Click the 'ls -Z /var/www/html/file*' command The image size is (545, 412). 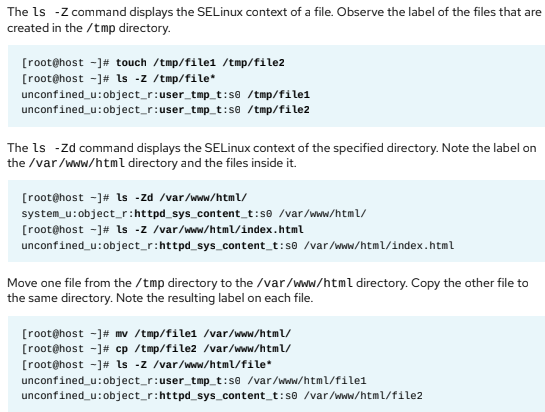pyautogui.click(x=194, y=365)
